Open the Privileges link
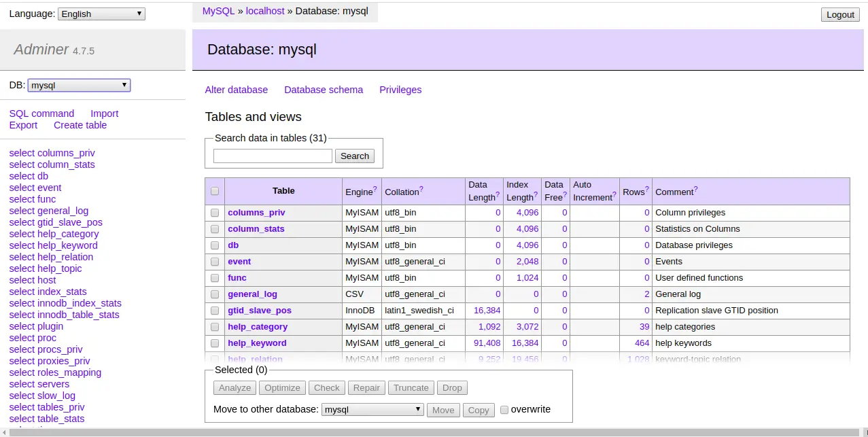This screenshot has height=437, width=868. pos(400,90)
